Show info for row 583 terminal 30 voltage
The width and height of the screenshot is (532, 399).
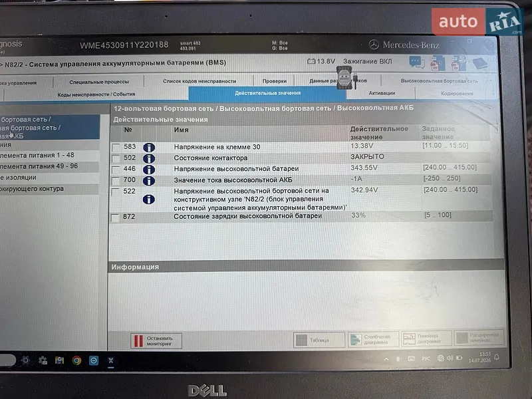coord(149,147)
